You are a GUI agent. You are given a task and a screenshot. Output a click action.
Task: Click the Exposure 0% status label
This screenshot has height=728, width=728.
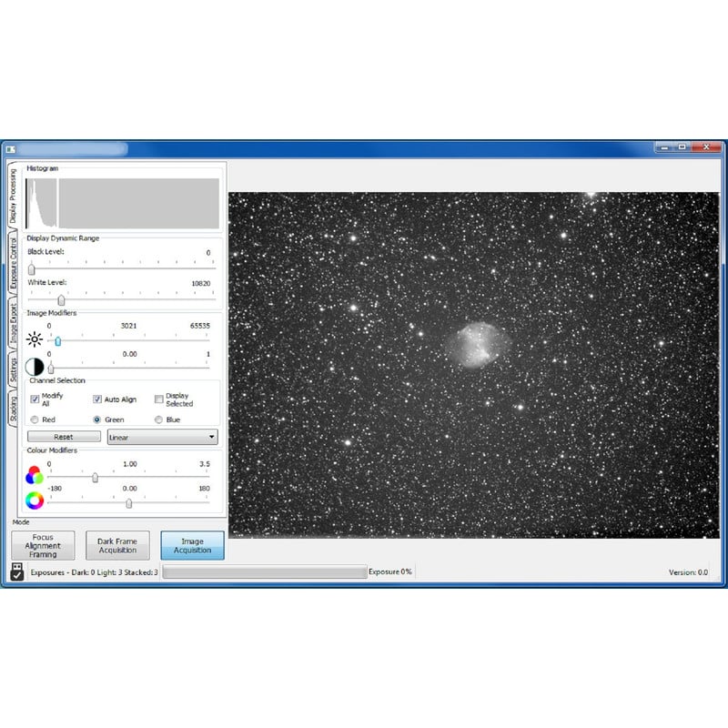click(x=390, y=571)
